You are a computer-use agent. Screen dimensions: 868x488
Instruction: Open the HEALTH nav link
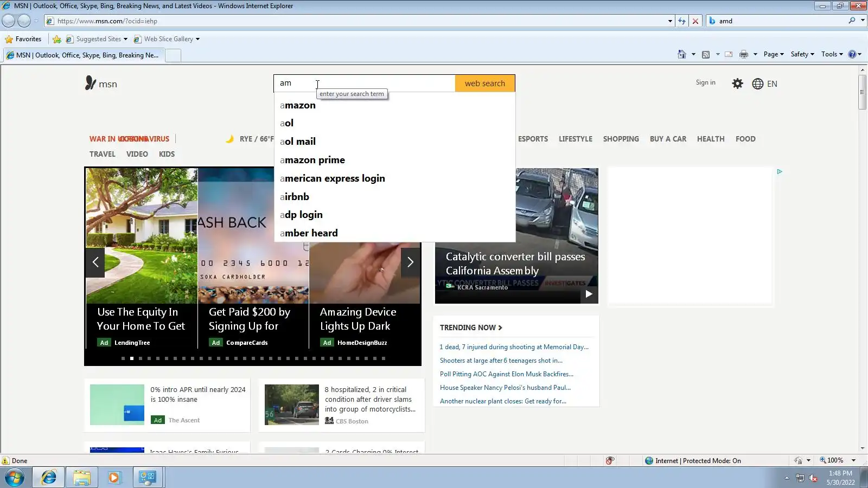pos(711,139)
